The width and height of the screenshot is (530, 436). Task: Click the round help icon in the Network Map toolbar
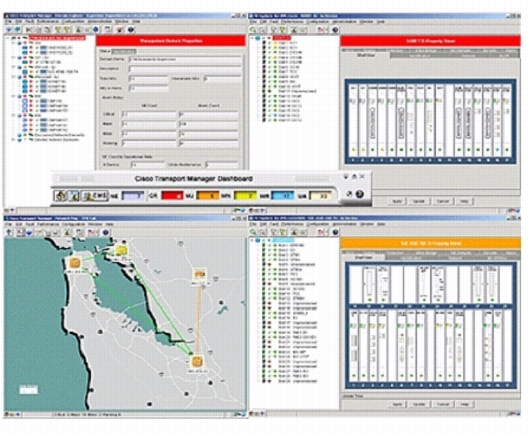tap(106, 232)
